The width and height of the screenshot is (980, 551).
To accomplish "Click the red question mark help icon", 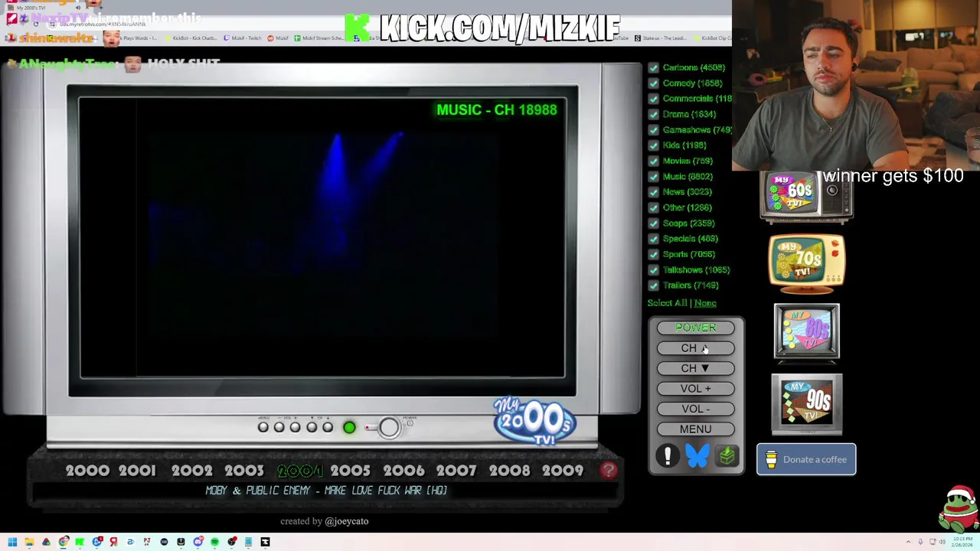I will [609, 471].
